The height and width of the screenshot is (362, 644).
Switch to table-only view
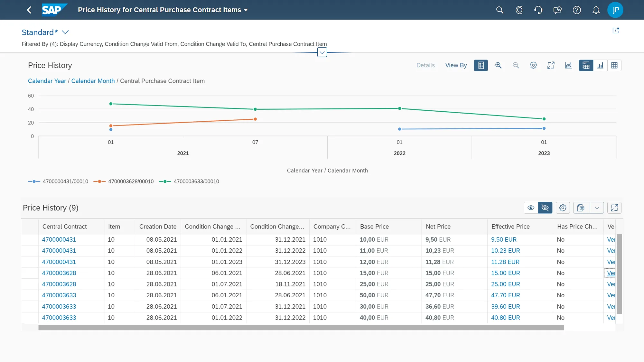[x=614, y=65]
